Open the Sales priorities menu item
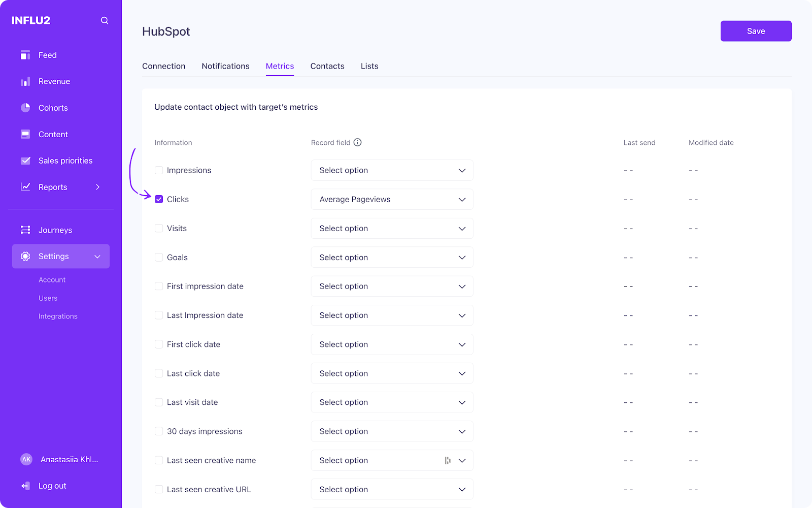The height and width of the screenshot is (508, 812). pyautogui.click(x=65, y=161)
